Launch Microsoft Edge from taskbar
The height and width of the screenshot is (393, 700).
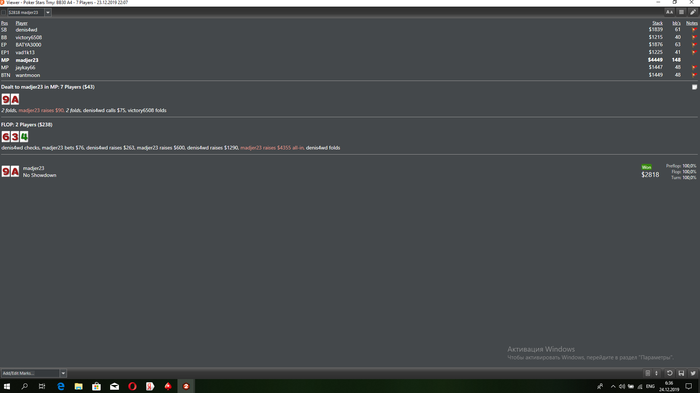coord(61,386)
